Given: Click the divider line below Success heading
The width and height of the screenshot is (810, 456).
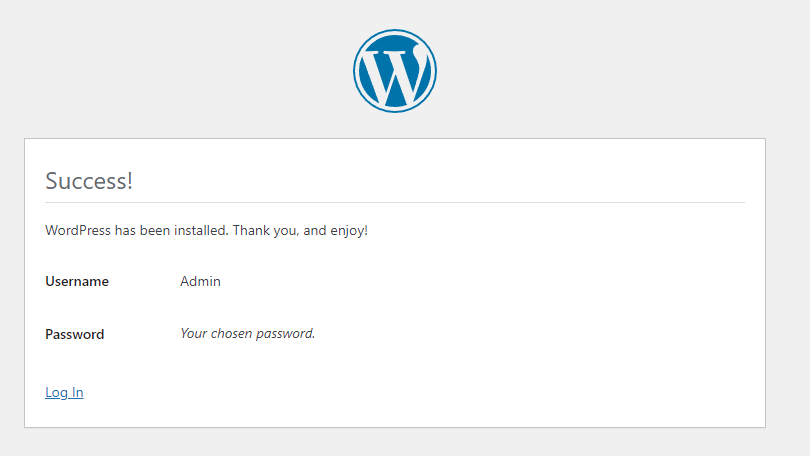Looking at the screenshot, I should click(x=395, y=202).
